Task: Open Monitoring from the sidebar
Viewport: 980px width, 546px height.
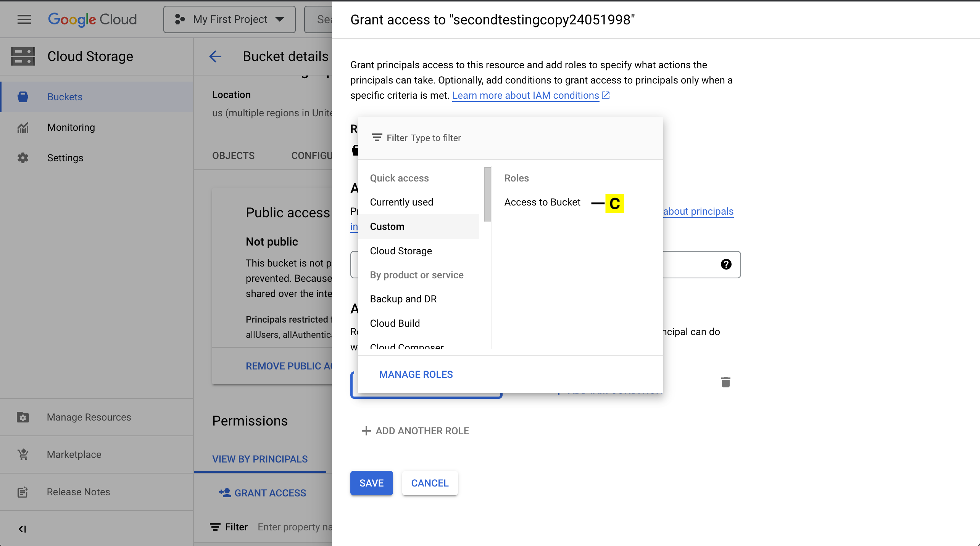Action: coord(71,127)
